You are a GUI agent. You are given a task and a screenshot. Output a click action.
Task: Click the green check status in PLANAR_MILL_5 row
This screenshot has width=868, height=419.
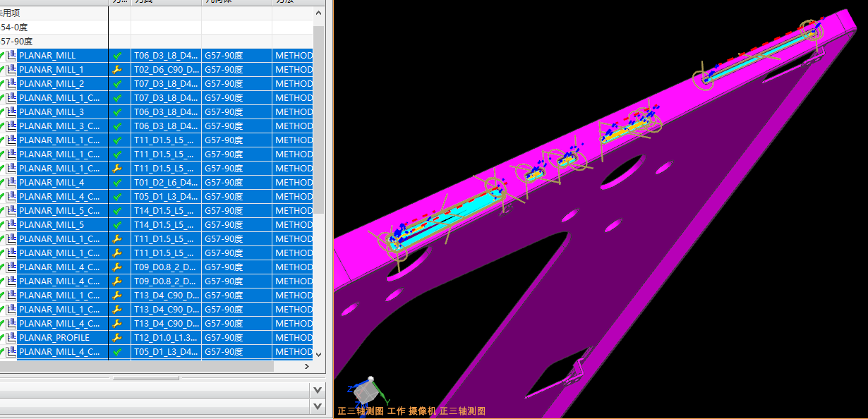tap(117, 225)
